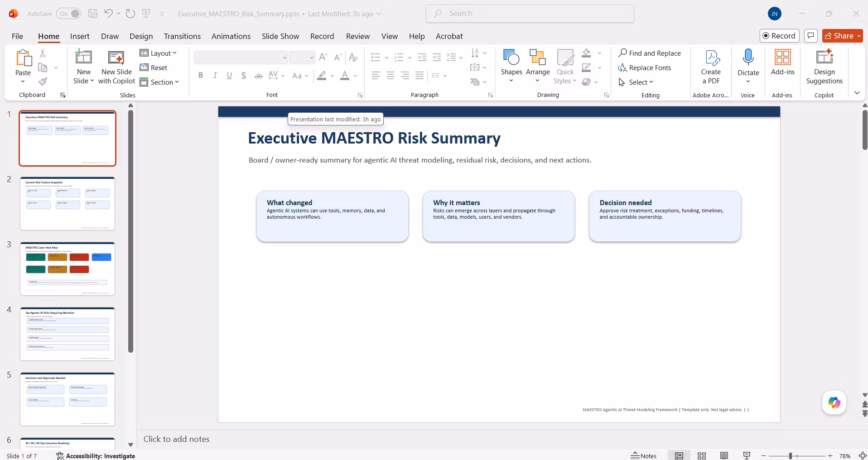The height and width of the screenshot is (460, 868).
Task: Toggle Bold formatting
Action: coord(201,76)
